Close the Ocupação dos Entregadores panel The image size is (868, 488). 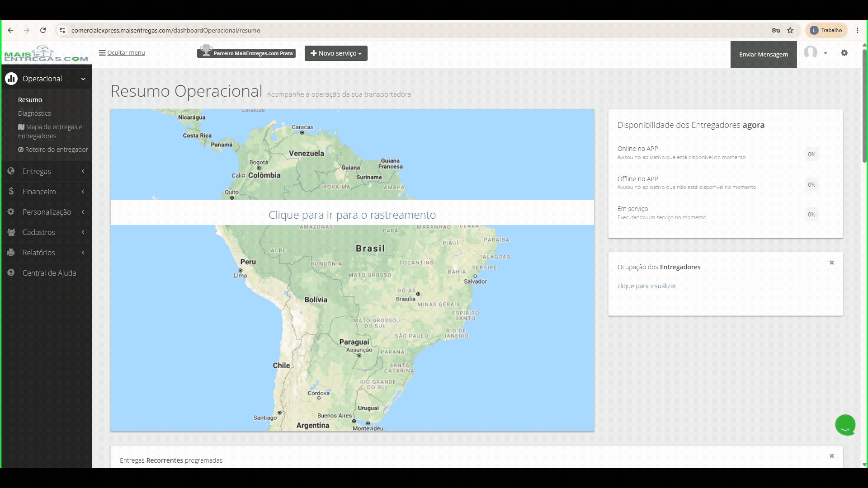[x=831, y=263]
